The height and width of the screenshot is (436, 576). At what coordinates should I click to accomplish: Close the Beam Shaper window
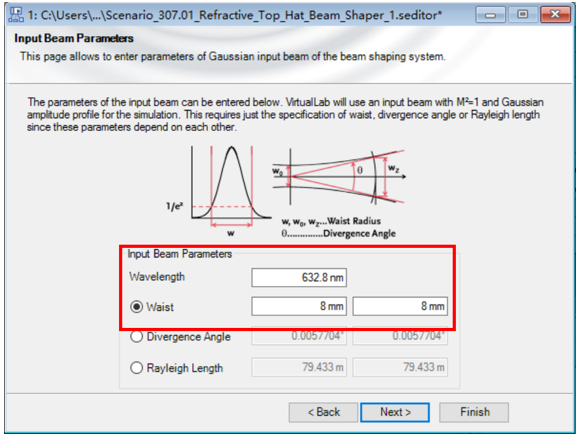pyautogui.click(x=555, y=15)
